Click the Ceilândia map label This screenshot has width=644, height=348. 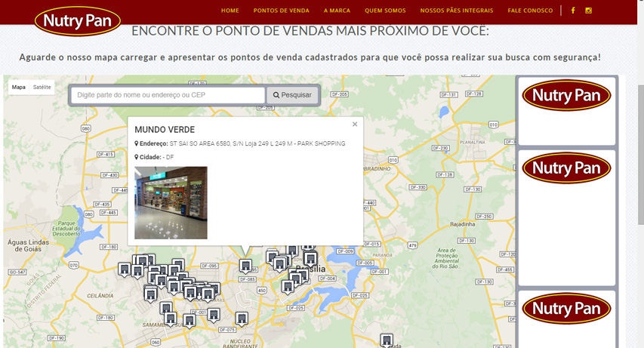tap(100, 296)
